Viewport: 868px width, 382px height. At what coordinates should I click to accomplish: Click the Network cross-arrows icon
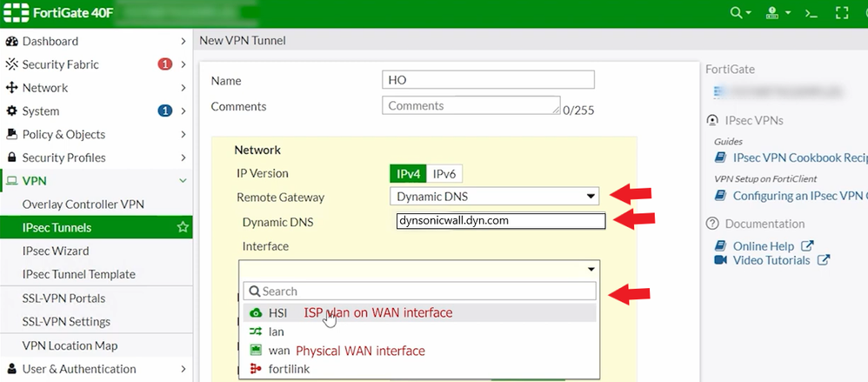pyautogui.click(x=11, y=88)
